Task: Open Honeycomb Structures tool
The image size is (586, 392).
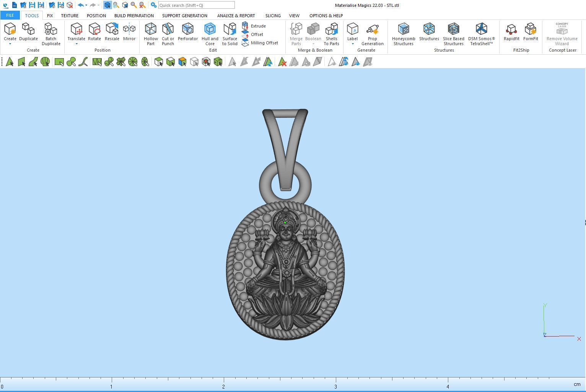Action: 404,34
